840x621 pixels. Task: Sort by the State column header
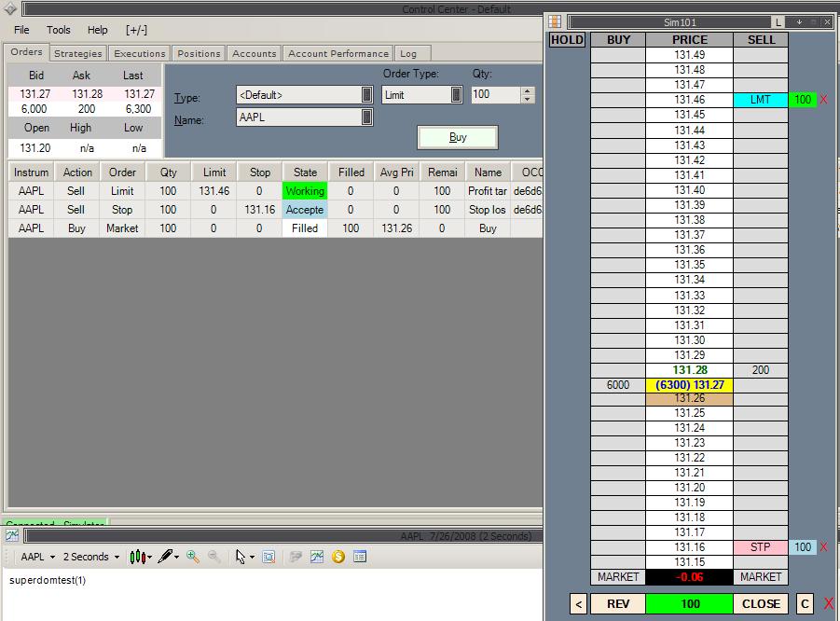point(305,172)
